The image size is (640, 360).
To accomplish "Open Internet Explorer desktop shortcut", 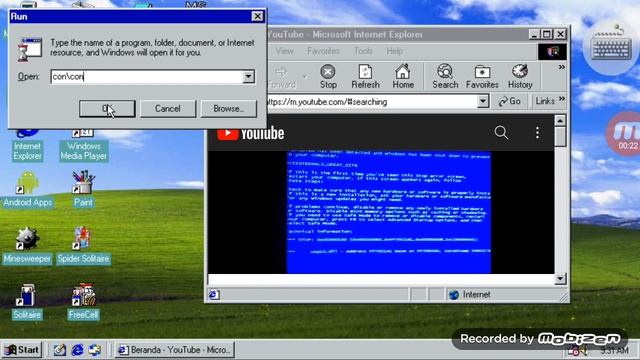I will pos(27,145).
